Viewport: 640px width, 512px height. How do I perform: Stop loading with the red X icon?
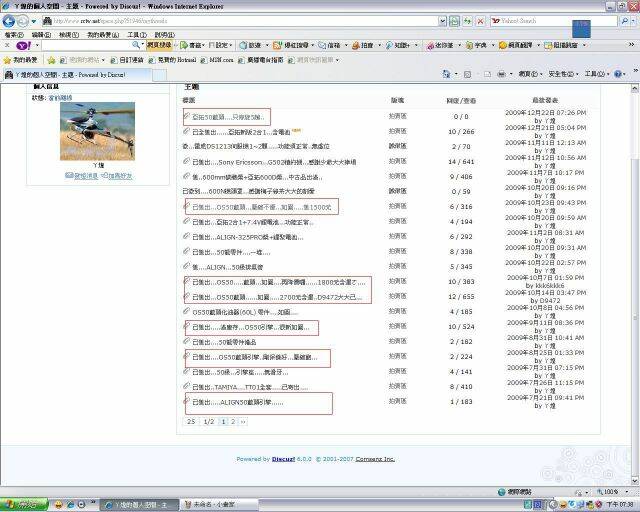coord(480,21)
